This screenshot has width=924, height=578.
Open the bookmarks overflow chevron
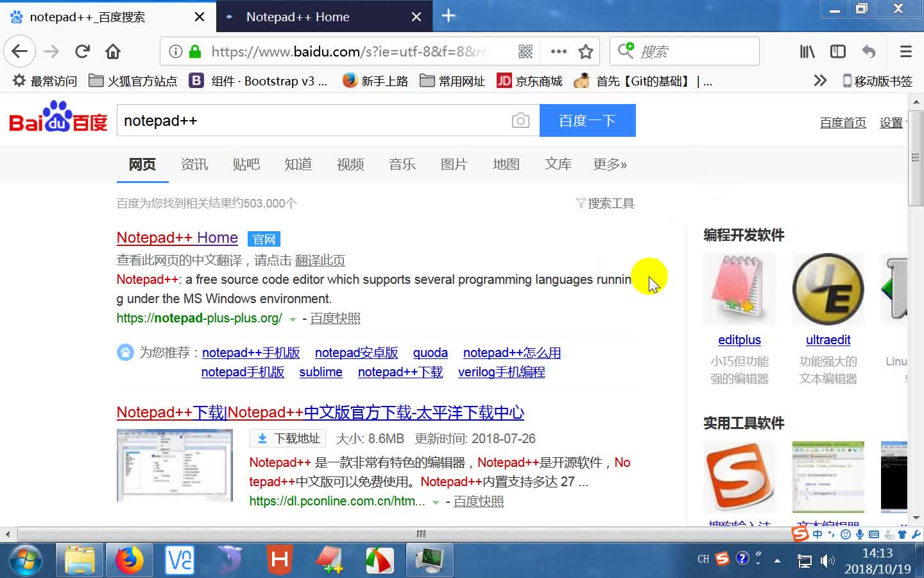[x=820, y=80]
